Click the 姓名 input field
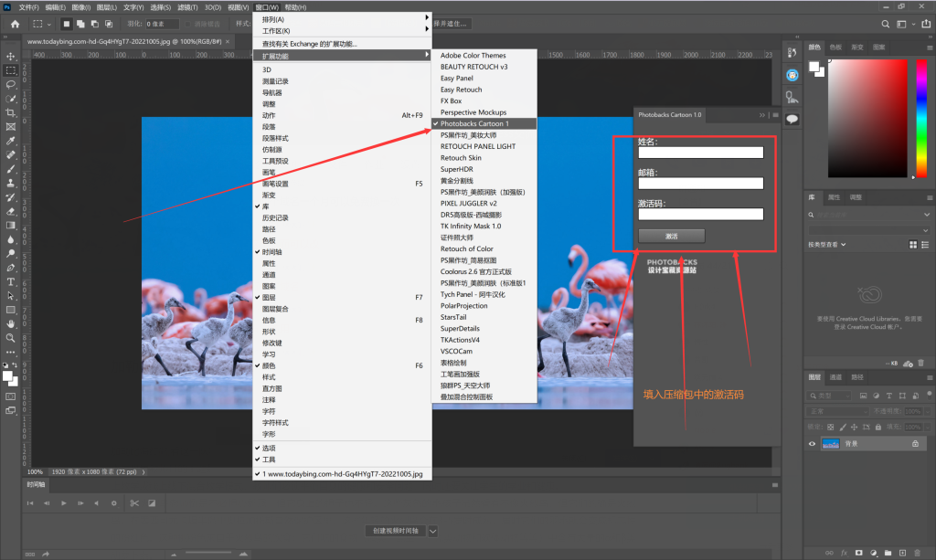 click(x=701, y=153)
